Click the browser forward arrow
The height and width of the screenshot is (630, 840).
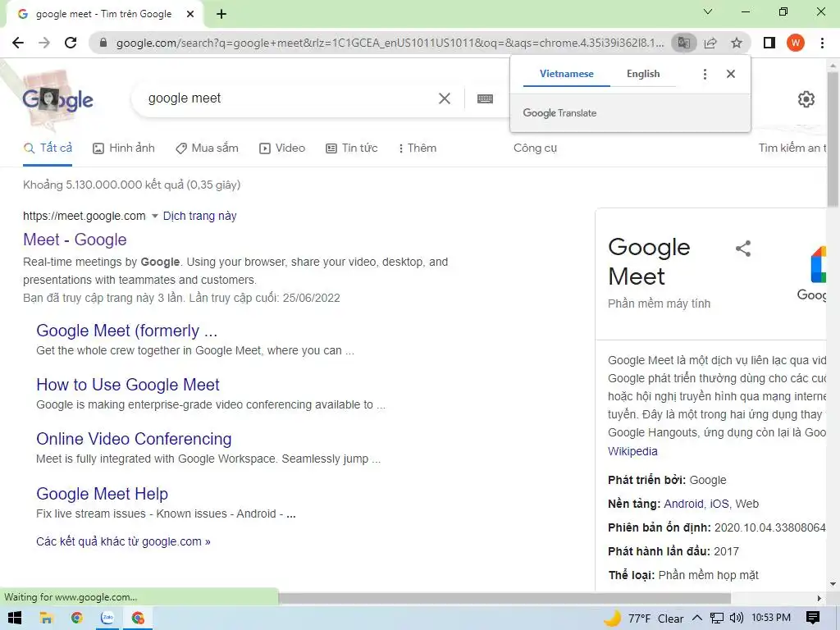44,43
